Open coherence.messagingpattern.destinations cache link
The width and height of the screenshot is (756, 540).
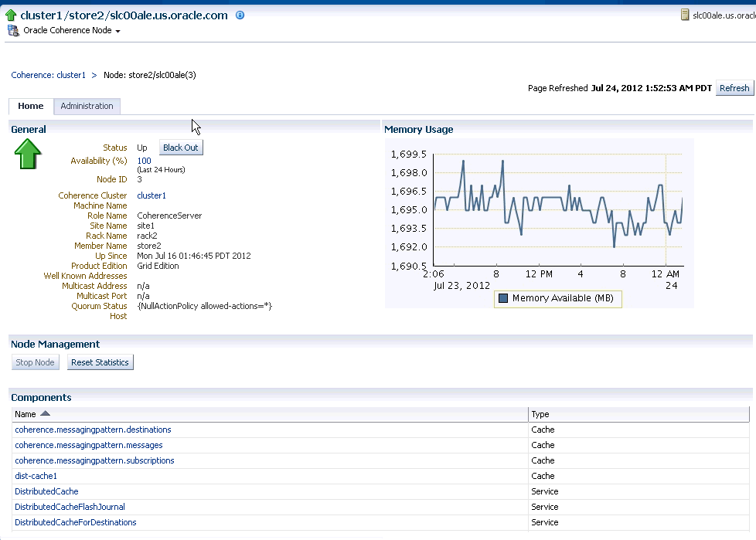[x=93, y=430]
